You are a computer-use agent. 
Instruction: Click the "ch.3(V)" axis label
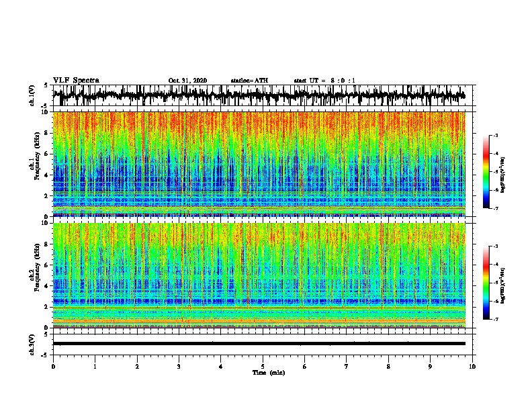click(32, 345)
